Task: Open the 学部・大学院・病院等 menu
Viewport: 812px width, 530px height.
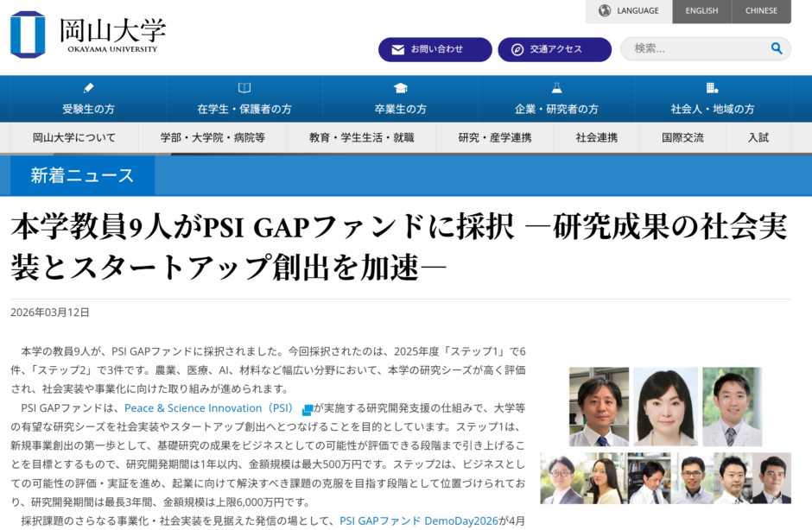Action: click(x=213, y=138)
